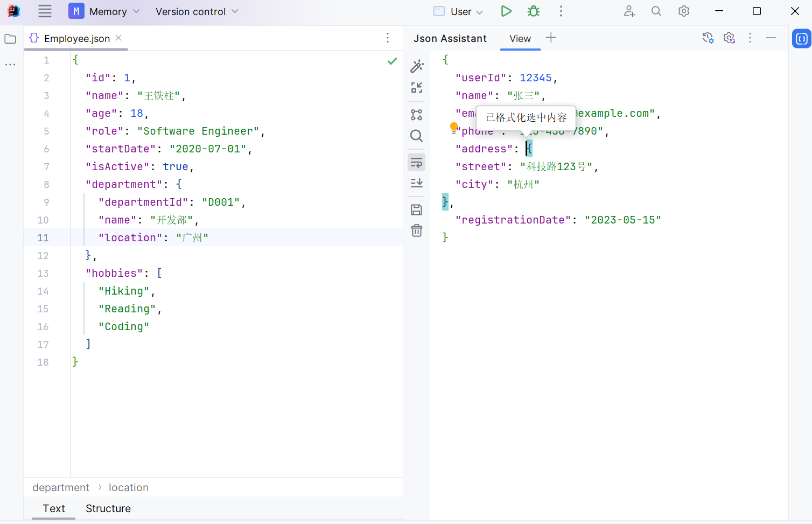Add a new tab with plus button
Screen dimensions: 812x524
[551, 38]
